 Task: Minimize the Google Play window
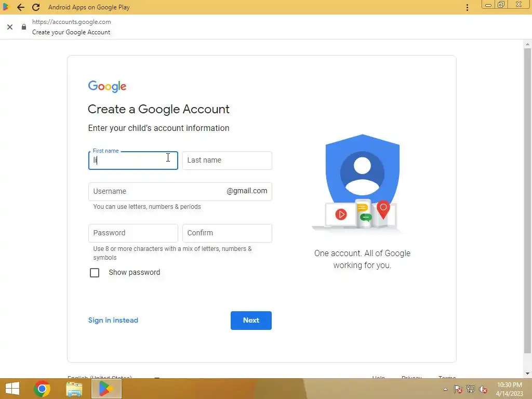488,5
